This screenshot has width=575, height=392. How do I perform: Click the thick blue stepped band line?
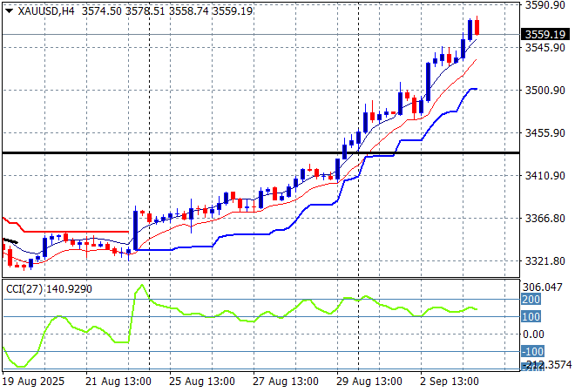click(x=218, y=246)
